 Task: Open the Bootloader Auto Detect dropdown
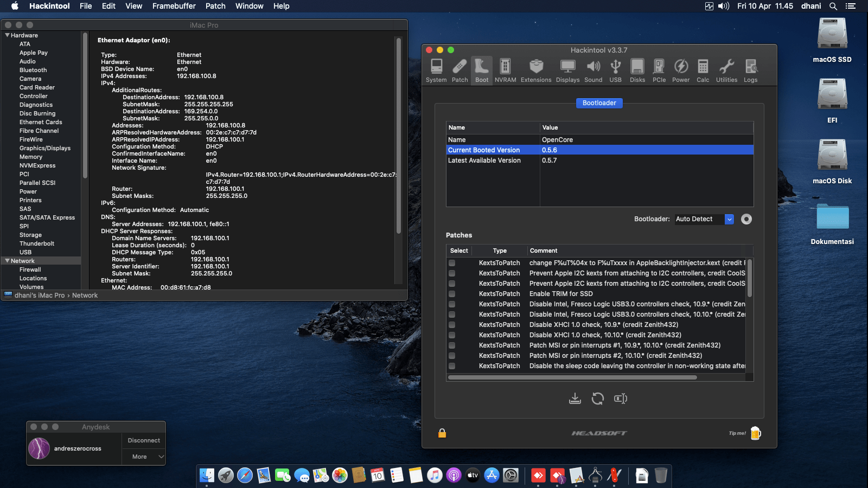[704, 219]
